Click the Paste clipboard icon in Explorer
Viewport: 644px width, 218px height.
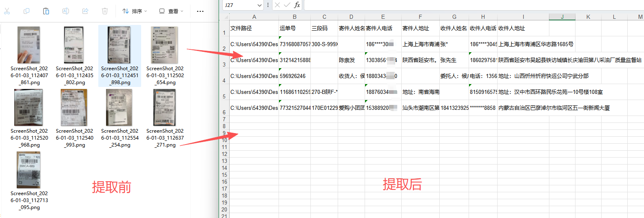46,11
